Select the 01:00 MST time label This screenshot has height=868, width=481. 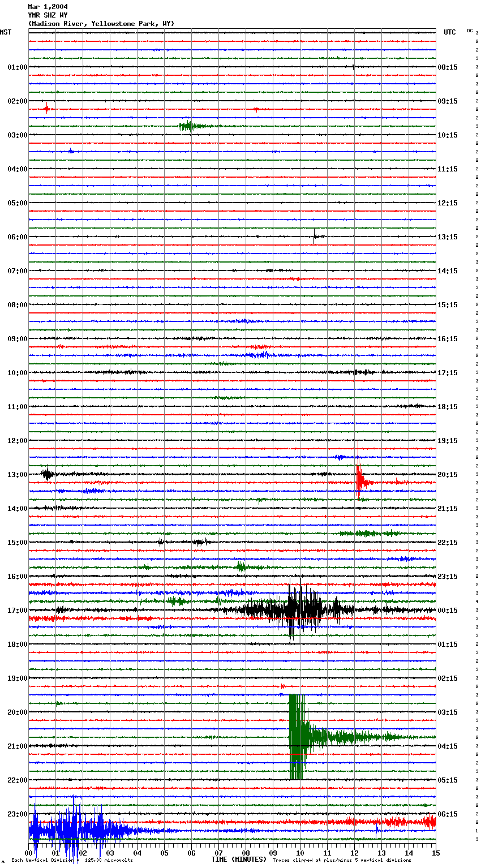pos(18,67)
